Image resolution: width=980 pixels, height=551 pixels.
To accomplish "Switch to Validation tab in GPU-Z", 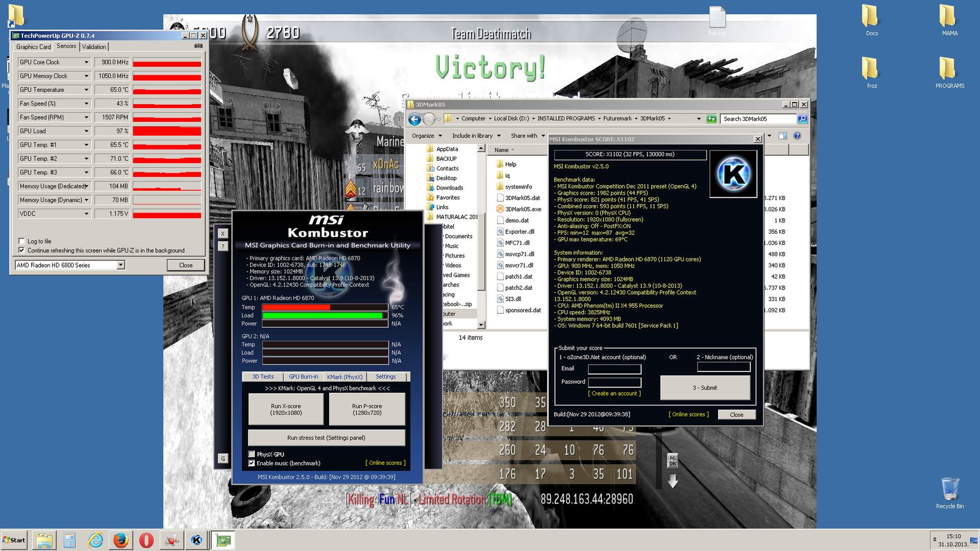I will click(94, 47).
